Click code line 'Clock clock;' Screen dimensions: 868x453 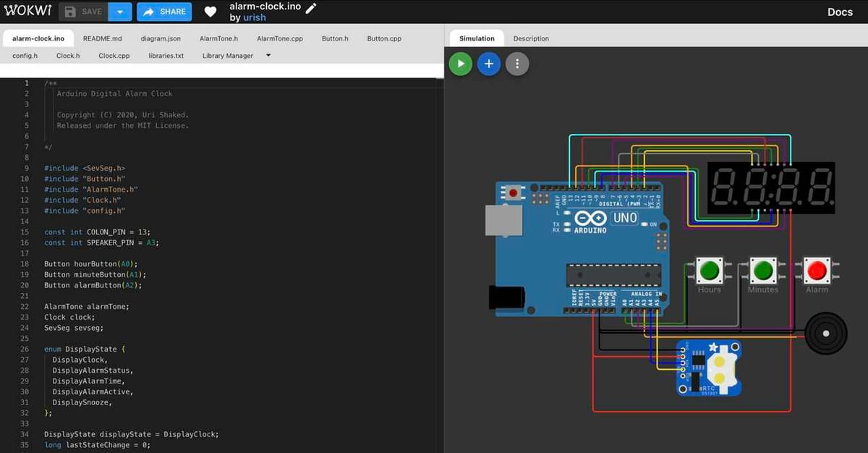coord(69,317)
